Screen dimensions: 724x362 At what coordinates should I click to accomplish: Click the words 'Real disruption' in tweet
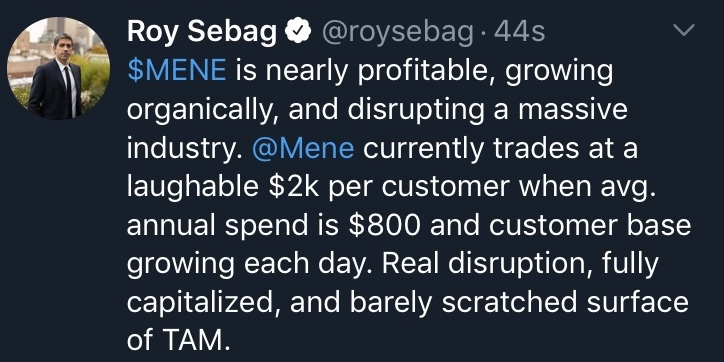(x=465, y=265)
